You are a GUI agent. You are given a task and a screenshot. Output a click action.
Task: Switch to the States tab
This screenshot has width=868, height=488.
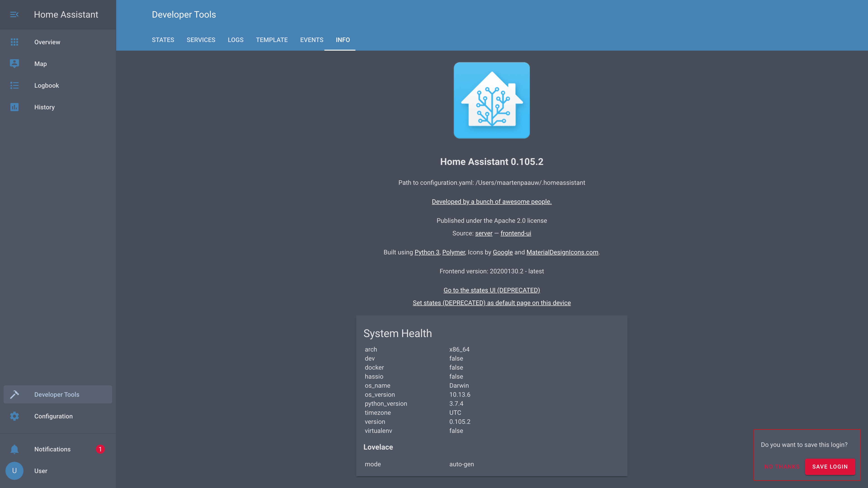(163, 40)
